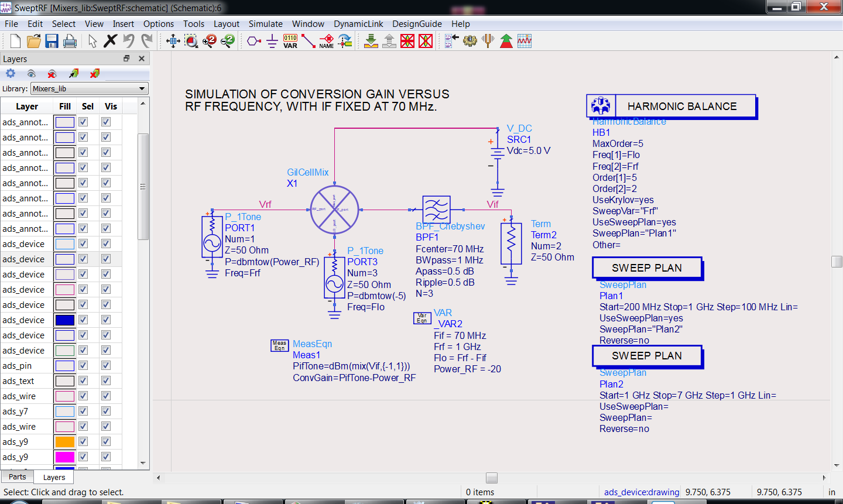Toggle Vis checkbox for ads_pin layer
This screenshot has height=504, width=843.
coord(106,365)
